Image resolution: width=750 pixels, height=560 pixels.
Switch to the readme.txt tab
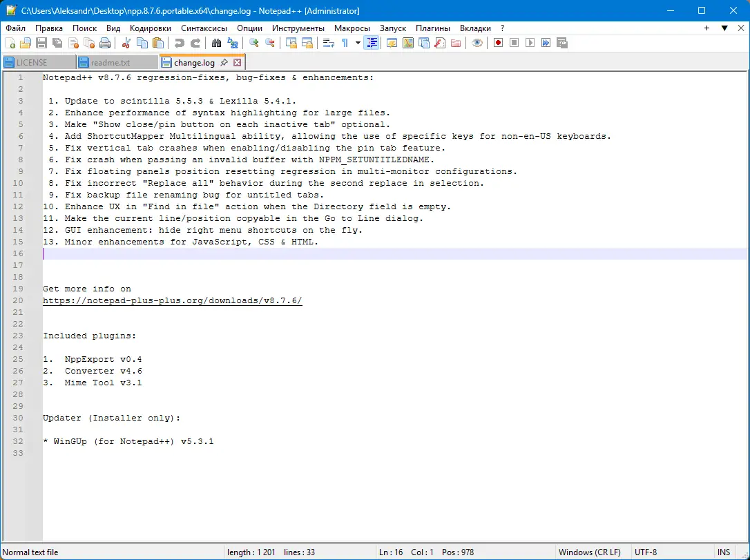(117, 63)
